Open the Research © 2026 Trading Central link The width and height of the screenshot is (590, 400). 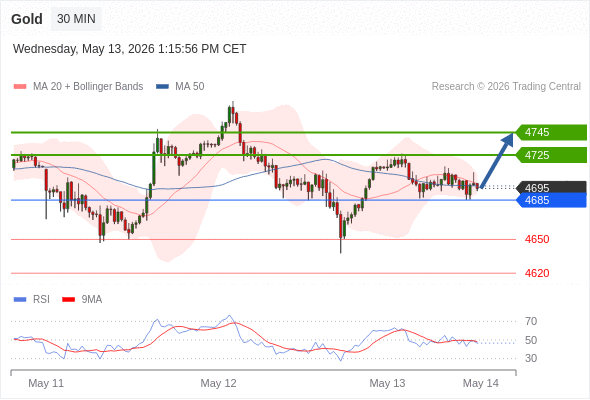(x=506, y=87)
